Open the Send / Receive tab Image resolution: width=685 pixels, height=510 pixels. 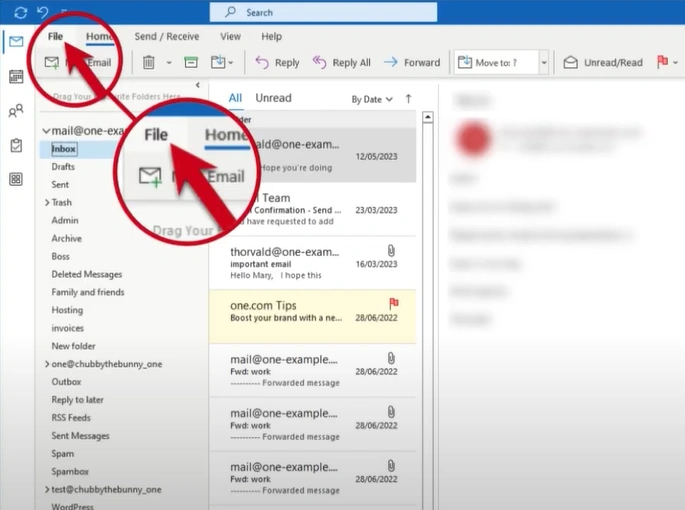(166, 36)
